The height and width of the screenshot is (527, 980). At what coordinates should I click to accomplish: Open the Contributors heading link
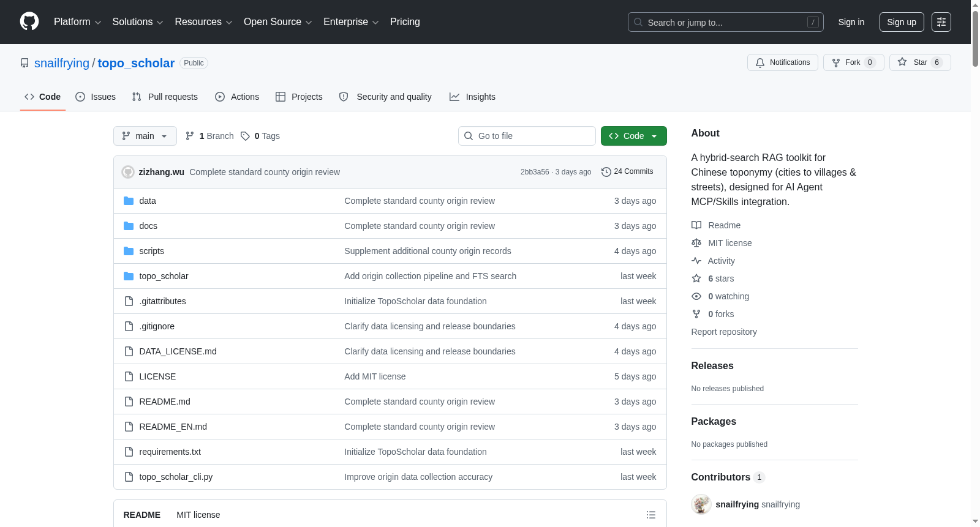coord(728,477)
